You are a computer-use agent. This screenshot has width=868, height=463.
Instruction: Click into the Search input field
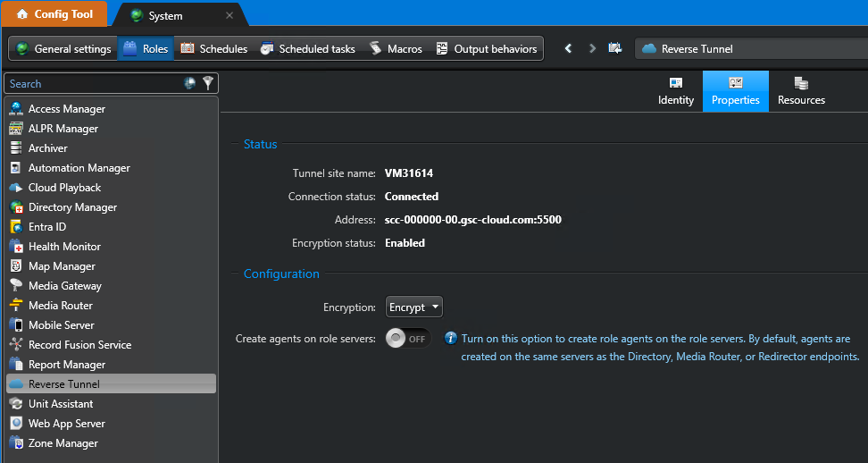click(x=89, y=83)
